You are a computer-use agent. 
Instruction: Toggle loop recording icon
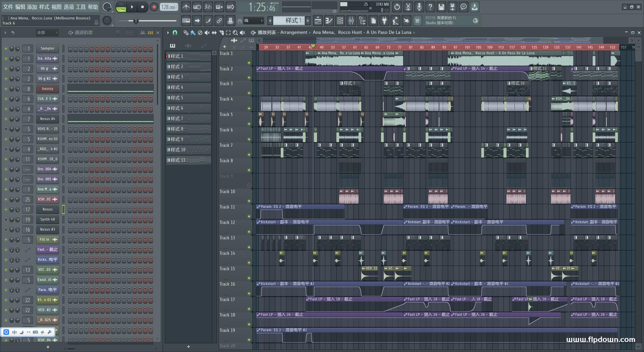pos(230,7)
